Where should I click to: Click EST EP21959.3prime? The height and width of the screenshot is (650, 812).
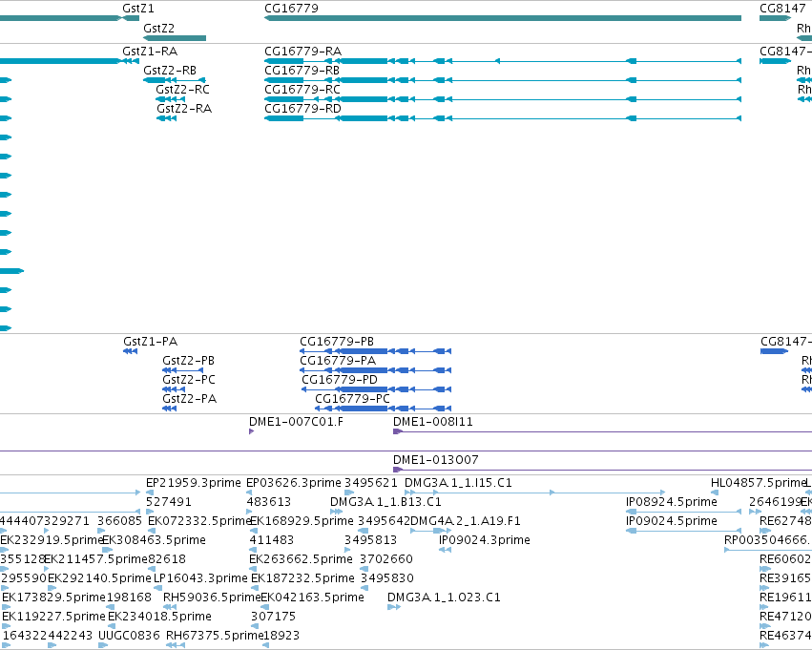tap(194, 483)
